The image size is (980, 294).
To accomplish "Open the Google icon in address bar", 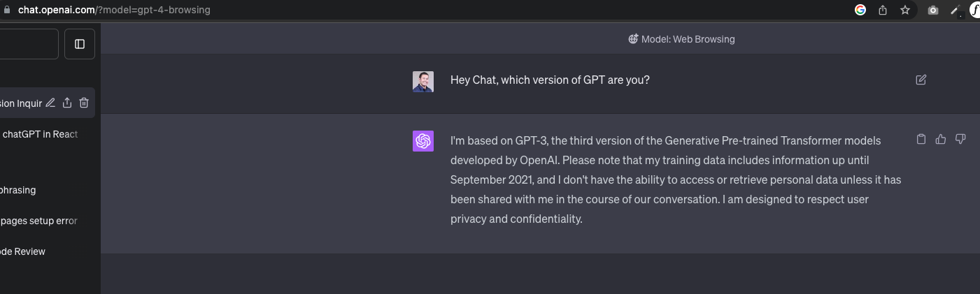I will [x=860, y=10].
